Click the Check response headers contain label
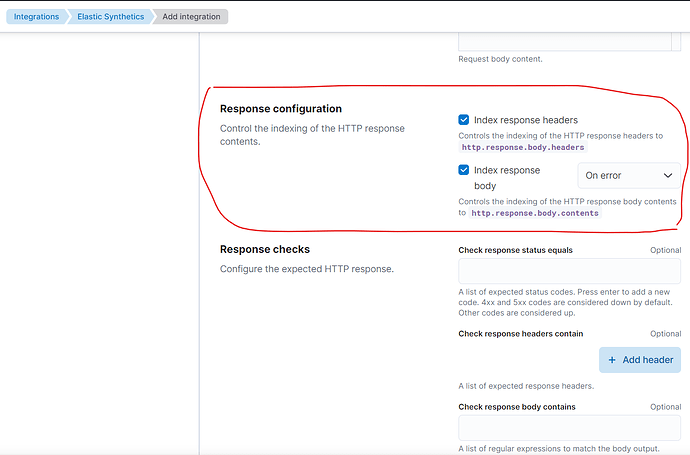The height and width of the screenshot is (455, 690). click(520, 334)
